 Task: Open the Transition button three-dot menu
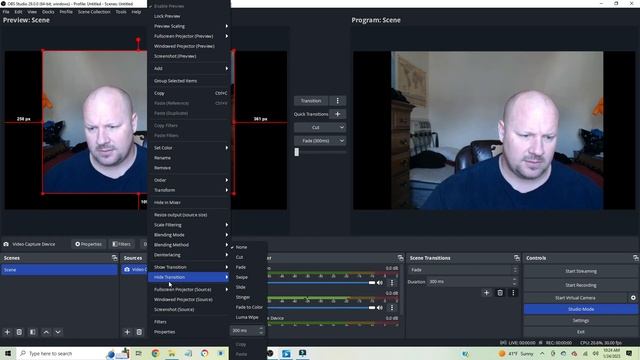[338, 101]
